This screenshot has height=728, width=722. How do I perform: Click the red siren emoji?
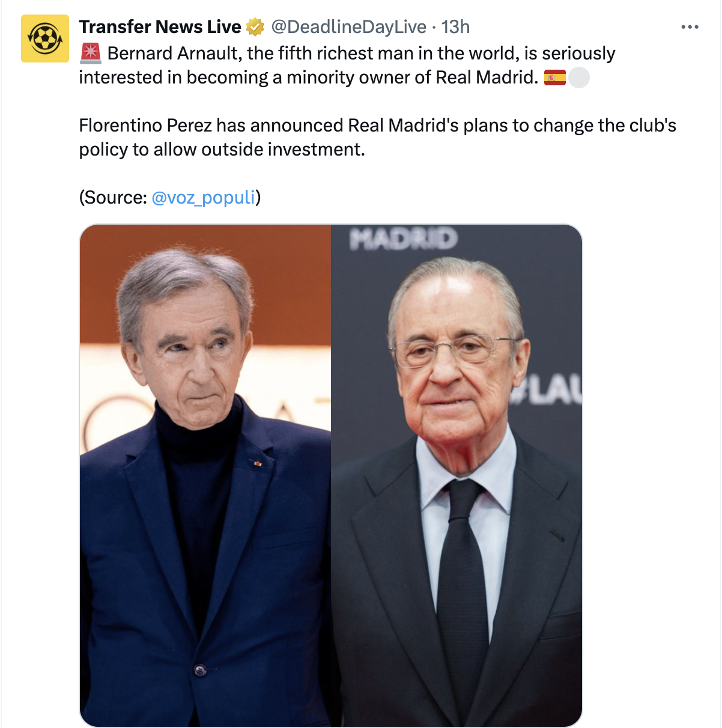(91, 53)
